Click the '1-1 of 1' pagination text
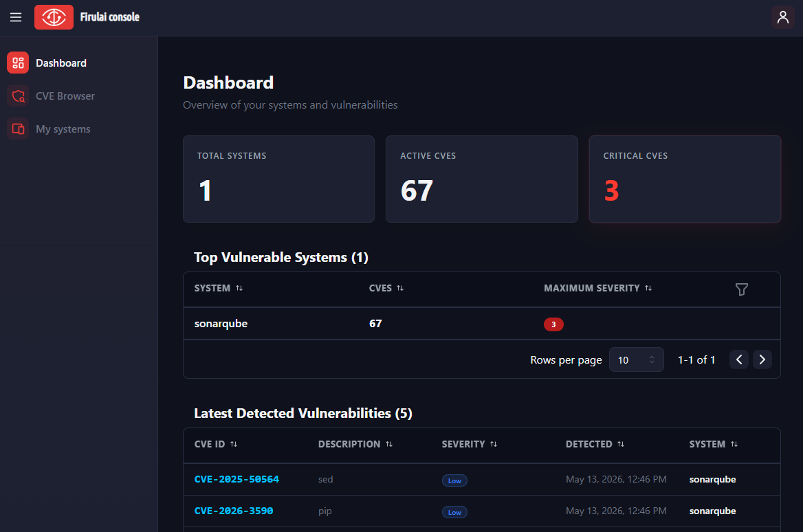 696,360
